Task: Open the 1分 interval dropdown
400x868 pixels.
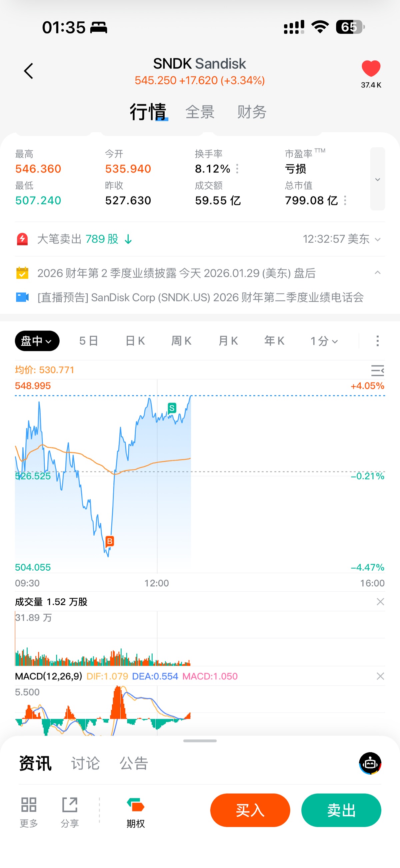Action: click(x=324, y=341)
